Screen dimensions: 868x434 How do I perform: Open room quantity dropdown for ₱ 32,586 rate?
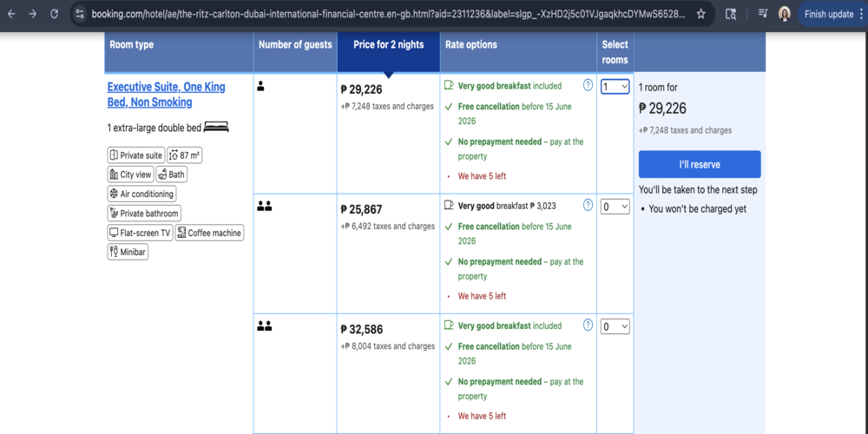615,326
